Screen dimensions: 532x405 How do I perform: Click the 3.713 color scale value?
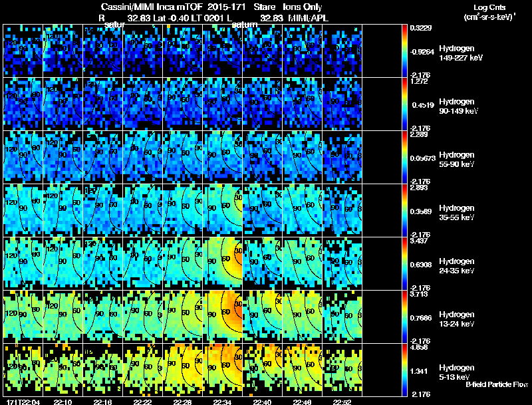coord(419,294)
